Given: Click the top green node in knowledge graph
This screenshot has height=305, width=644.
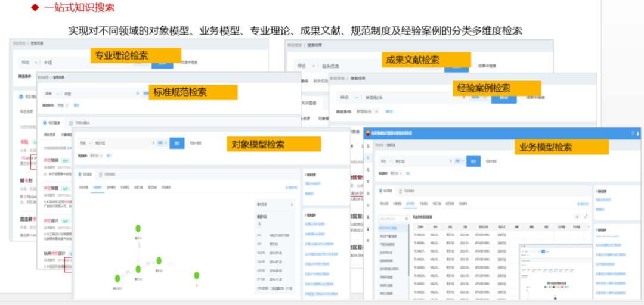Looking at the screenshot, I should [138, 228].
